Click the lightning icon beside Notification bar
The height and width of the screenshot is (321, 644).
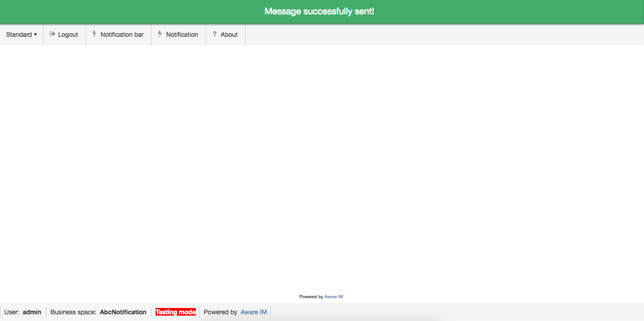tap(94, 34)
